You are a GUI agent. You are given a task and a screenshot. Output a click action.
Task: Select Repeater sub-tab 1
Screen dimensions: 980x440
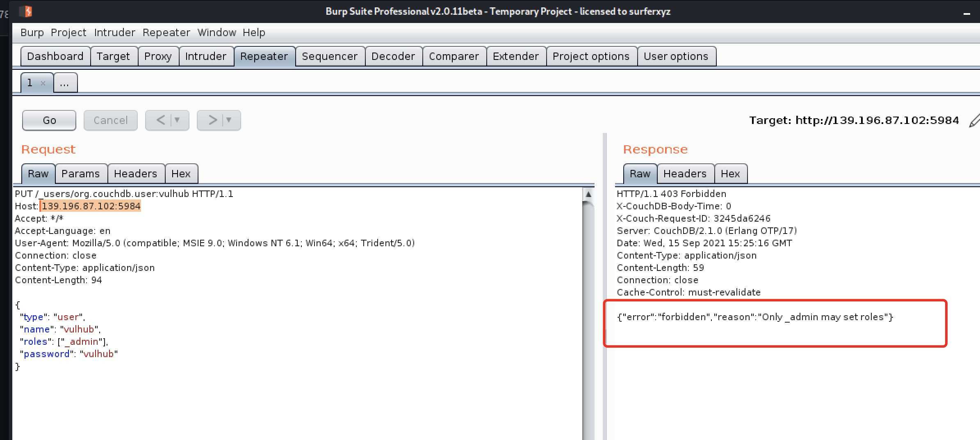(x=31, y=83)
